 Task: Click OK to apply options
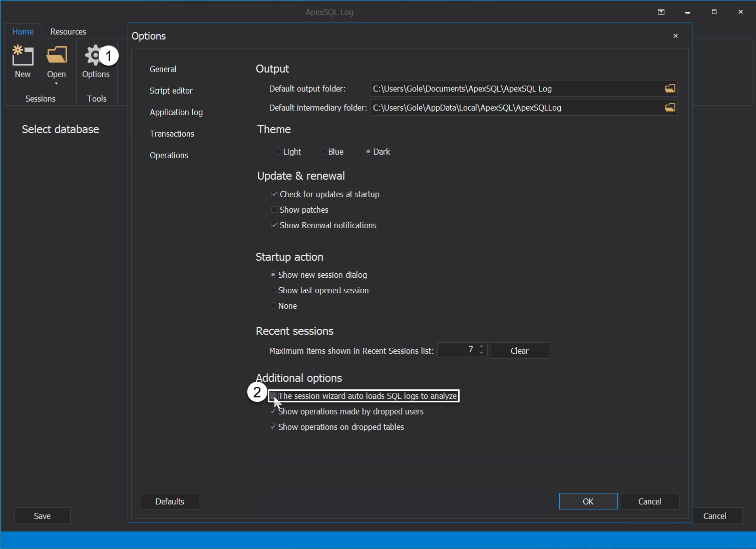click(588, 501)
